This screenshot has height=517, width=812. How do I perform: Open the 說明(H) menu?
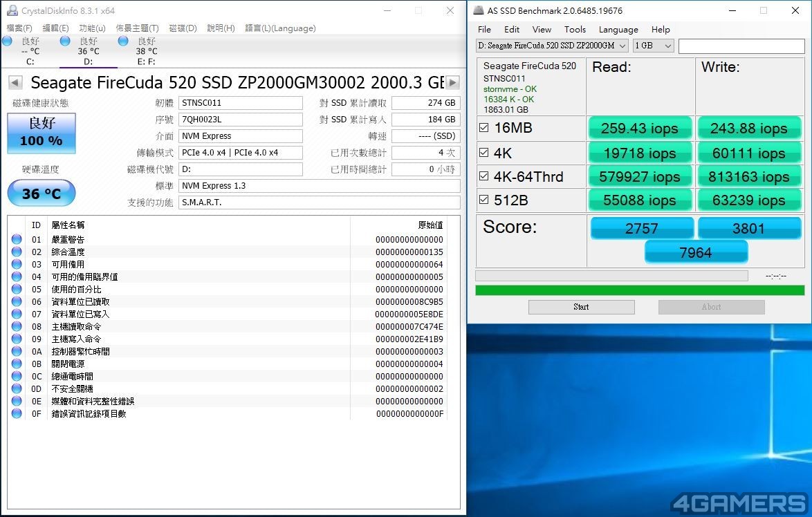coord(221,28)
